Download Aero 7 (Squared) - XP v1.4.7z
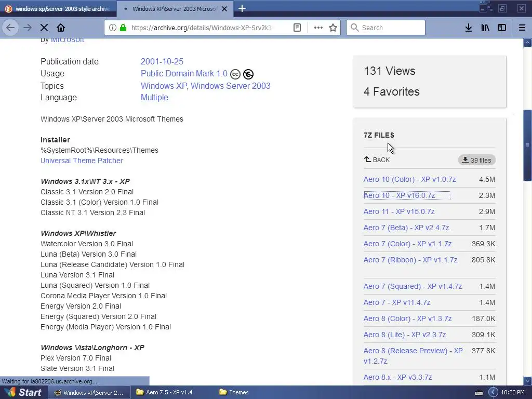The image size is (532, 399). pyautogui.click(x=413, y=286)
